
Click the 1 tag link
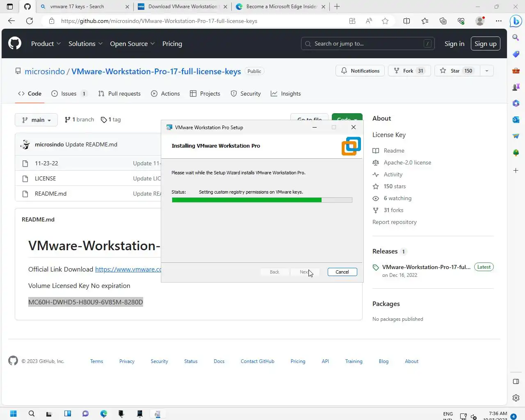pyautogui.click(x=111, y=119)
